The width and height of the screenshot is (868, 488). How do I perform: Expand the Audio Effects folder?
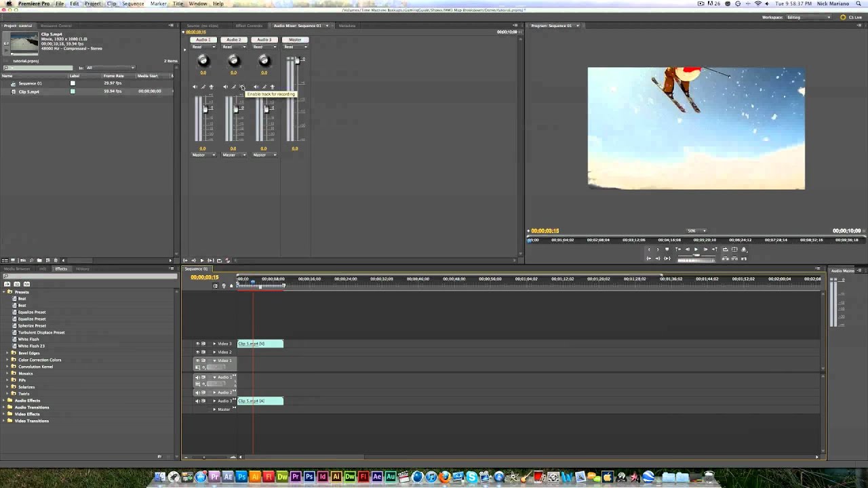4,401
